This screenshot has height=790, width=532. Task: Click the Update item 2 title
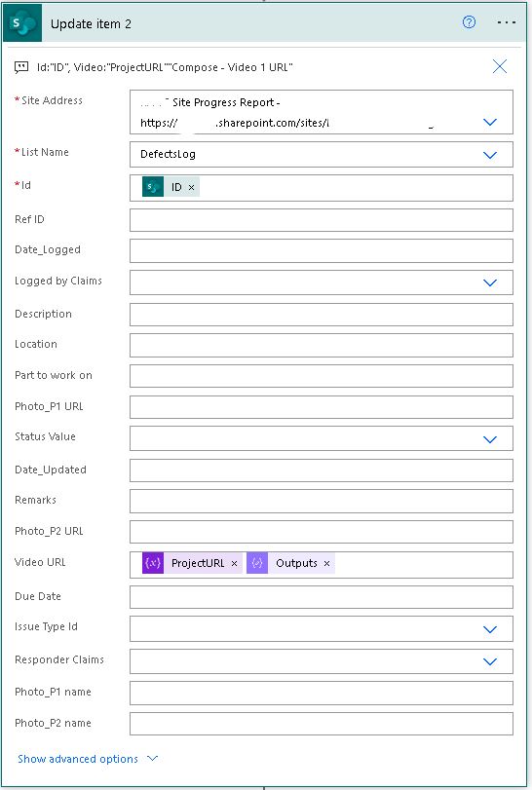pyautogui.click(x=91, y=23)
